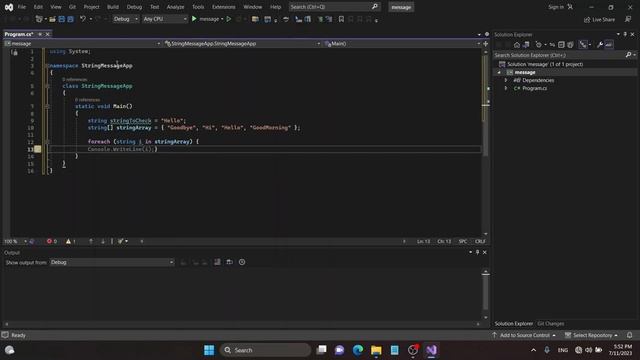Toggle word wrap icon in Output panel
The image size is (640, 360).
(229, 262)
